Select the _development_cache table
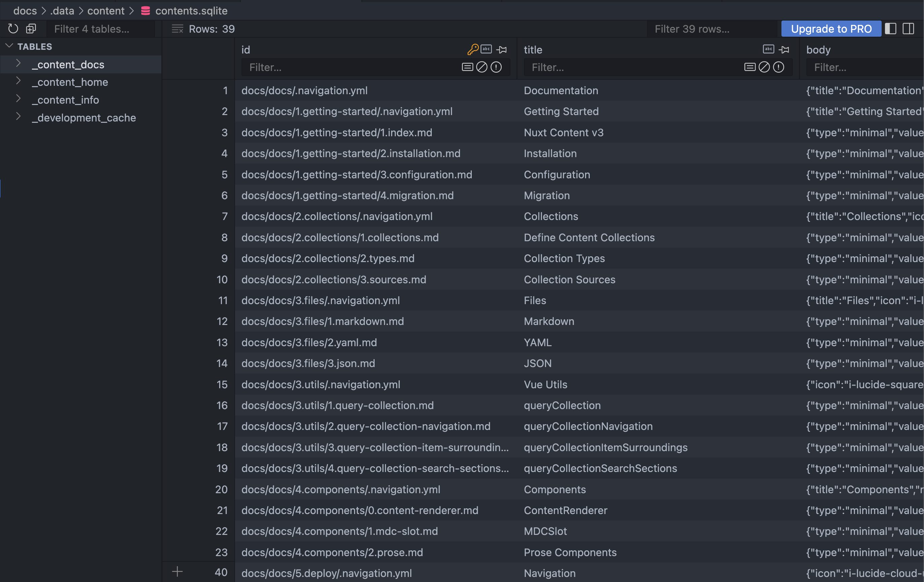The width and height of the screenshot is (924, 582). (84, 117)
